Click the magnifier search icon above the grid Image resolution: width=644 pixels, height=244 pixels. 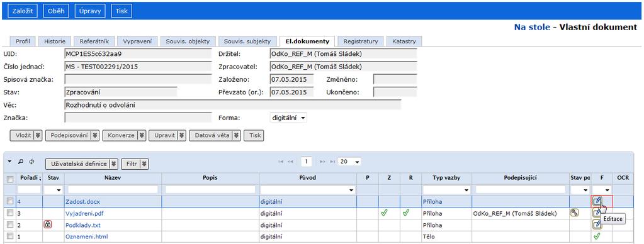point(21,162)
